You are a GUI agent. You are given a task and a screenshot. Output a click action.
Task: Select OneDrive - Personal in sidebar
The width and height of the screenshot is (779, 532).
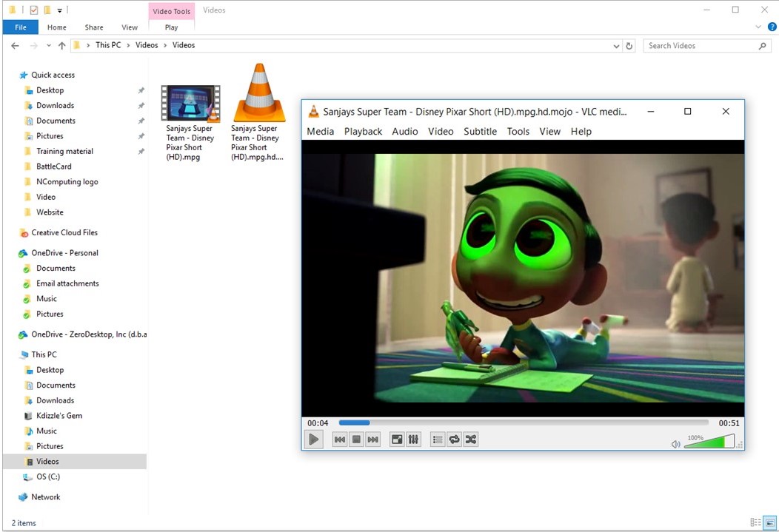tap(64, 253)
